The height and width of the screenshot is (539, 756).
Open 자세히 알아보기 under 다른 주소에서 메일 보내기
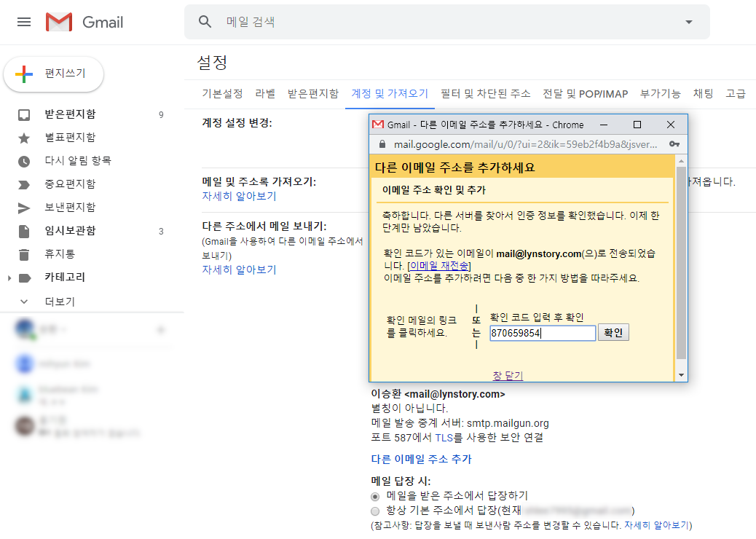(239, 269)
